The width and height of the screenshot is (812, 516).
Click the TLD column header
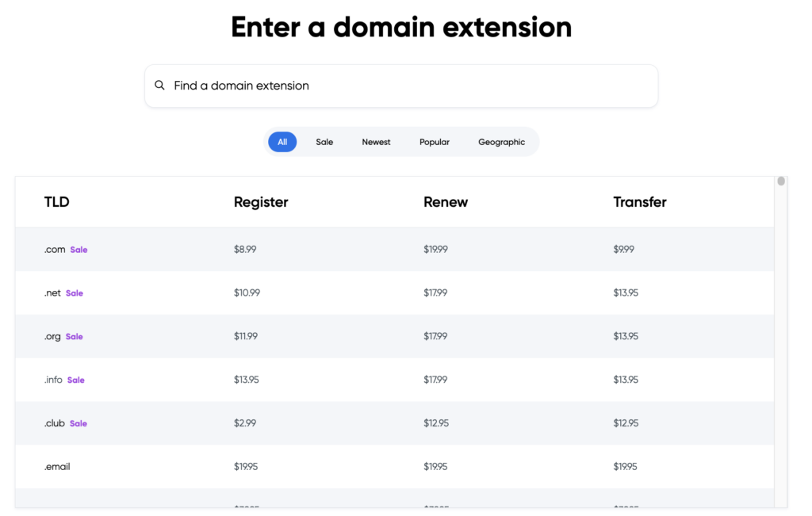pos(56,201)
